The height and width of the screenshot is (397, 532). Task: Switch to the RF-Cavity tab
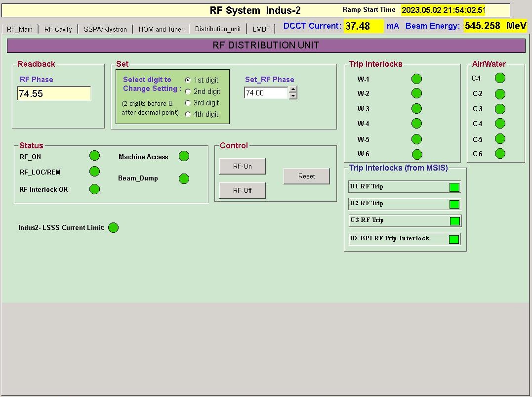click(58, 29)
